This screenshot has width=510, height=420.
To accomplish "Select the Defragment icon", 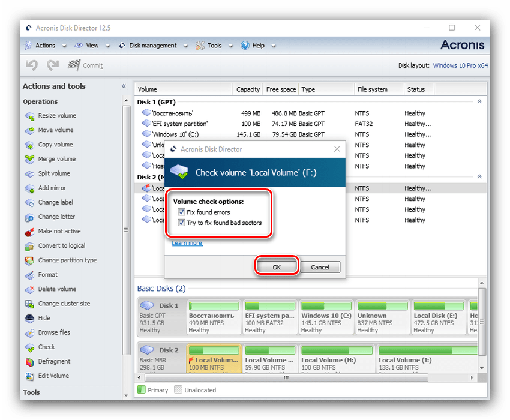I will pos(30,362).
